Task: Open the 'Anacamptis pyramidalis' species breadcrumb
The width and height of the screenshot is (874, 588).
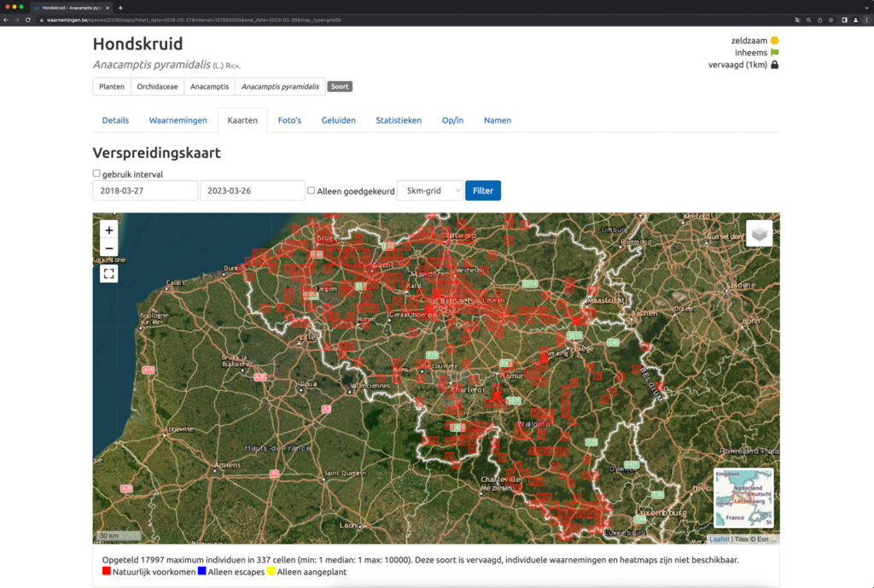Action: [x=280, y=86]
